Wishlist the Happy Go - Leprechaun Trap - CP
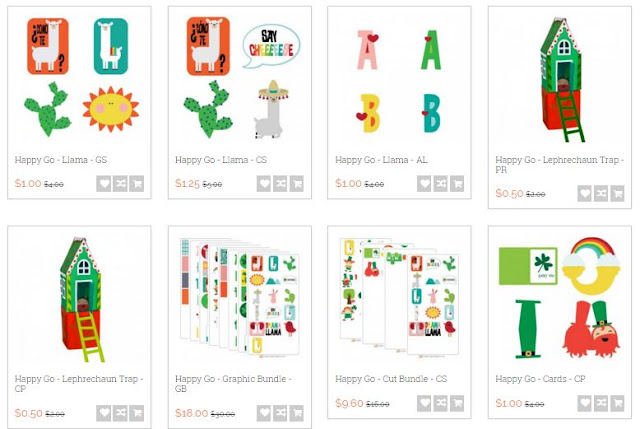 [x=104, y=413]
